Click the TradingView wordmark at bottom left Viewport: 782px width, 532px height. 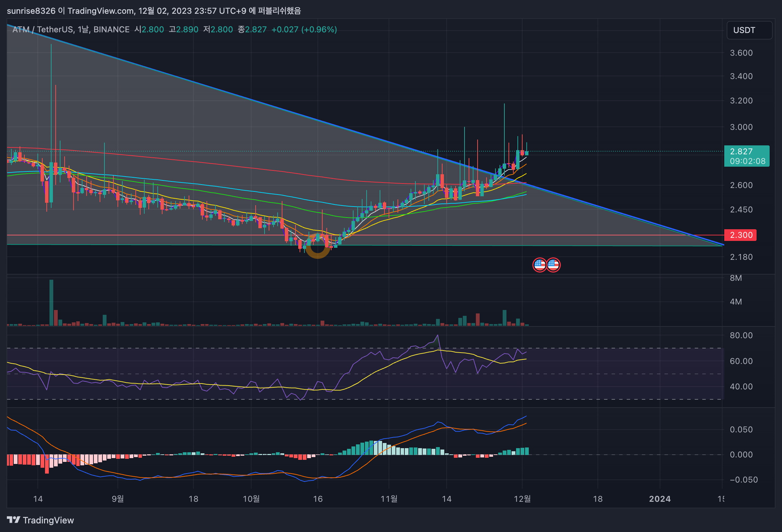(48, 520)
